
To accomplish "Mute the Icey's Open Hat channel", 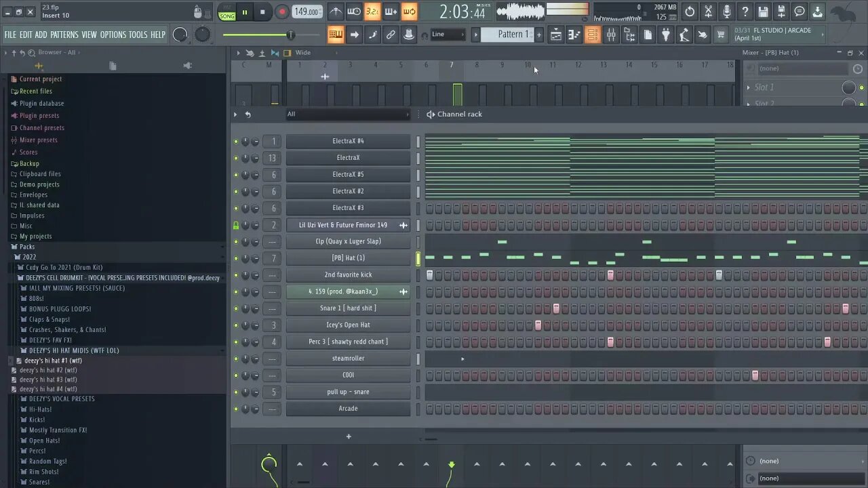I will (236, 325).
